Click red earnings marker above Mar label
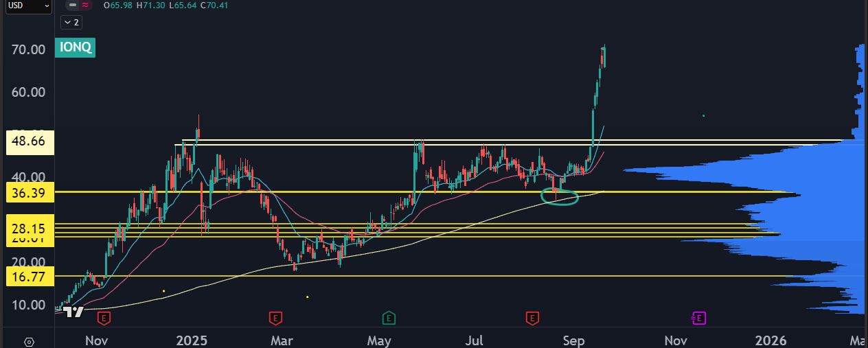868x348 pixels. tap(275, 318)
